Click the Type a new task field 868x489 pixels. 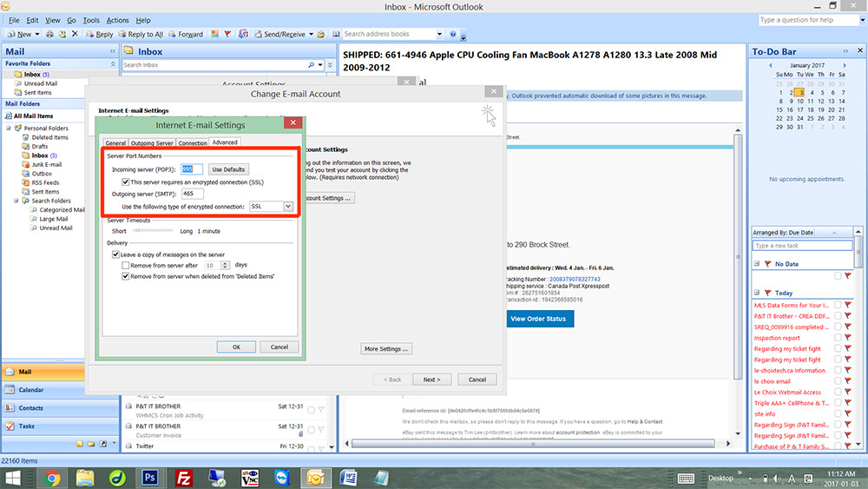802,245
